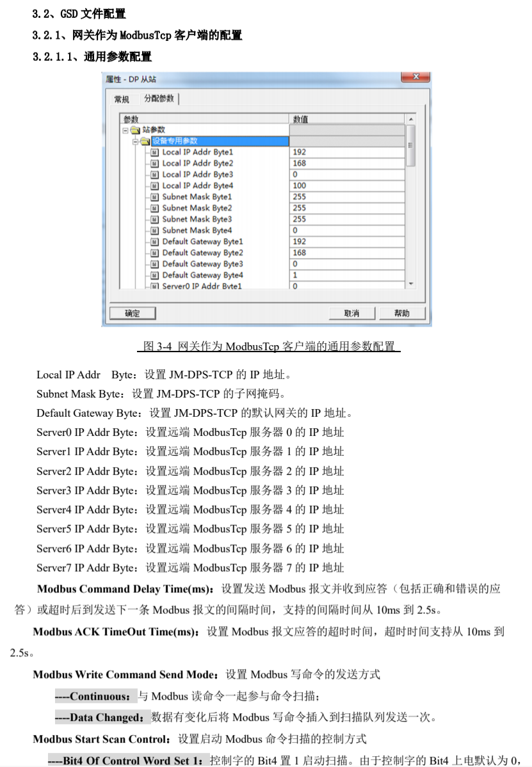Screen dimensions: 532x767
Task: Click value 0 for Subnet Mask Byte4
Action: point(347,230)
